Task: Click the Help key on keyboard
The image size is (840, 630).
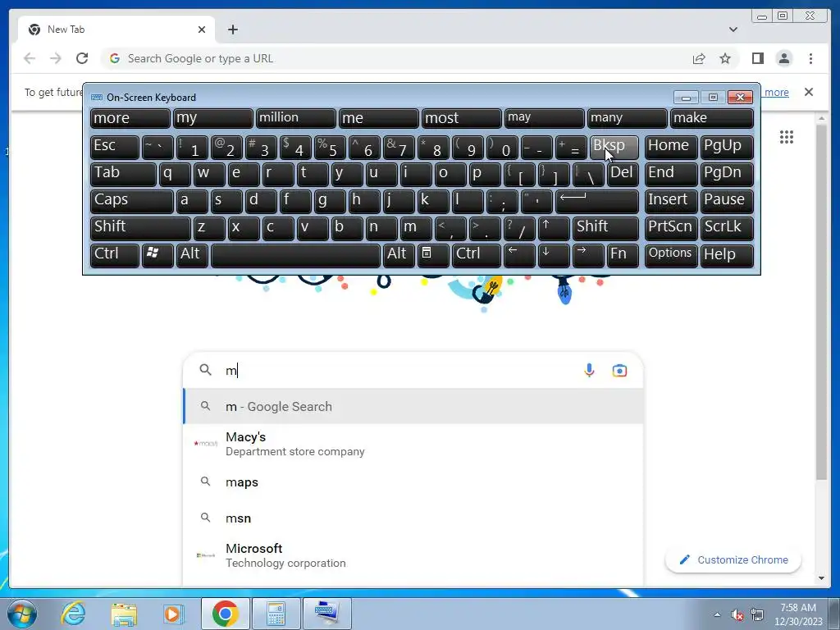Action: (x=727, y=255)
